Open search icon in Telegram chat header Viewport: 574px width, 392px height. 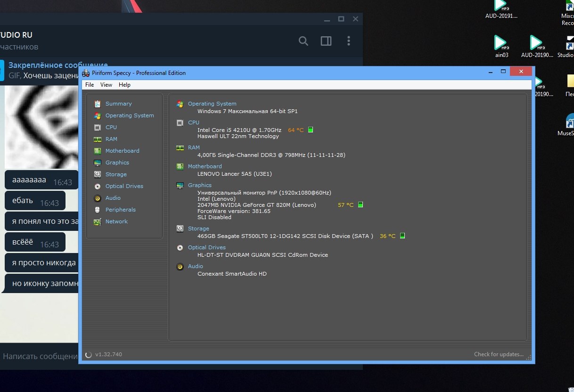click(303, 41)
